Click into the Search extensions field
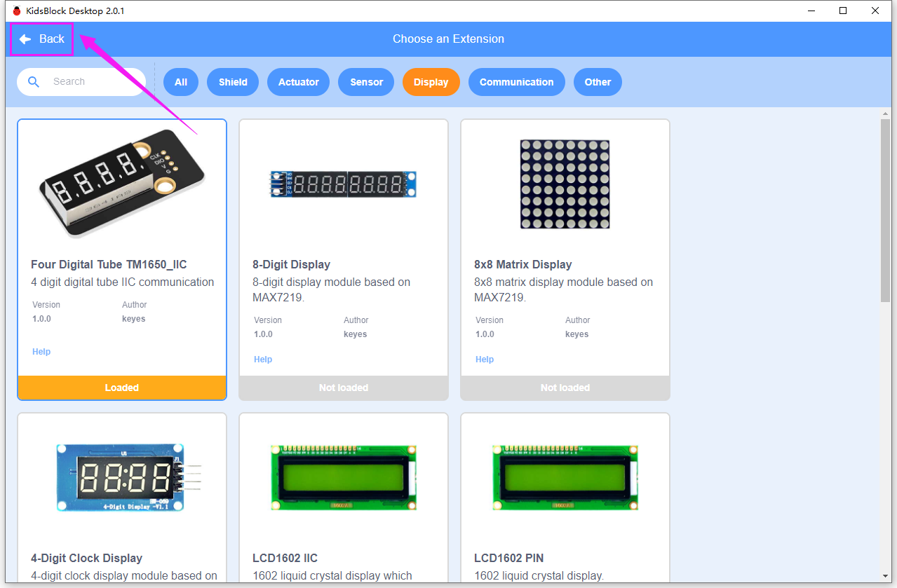Viewport: 897px width, 588px height. click(x=81, y=82)
